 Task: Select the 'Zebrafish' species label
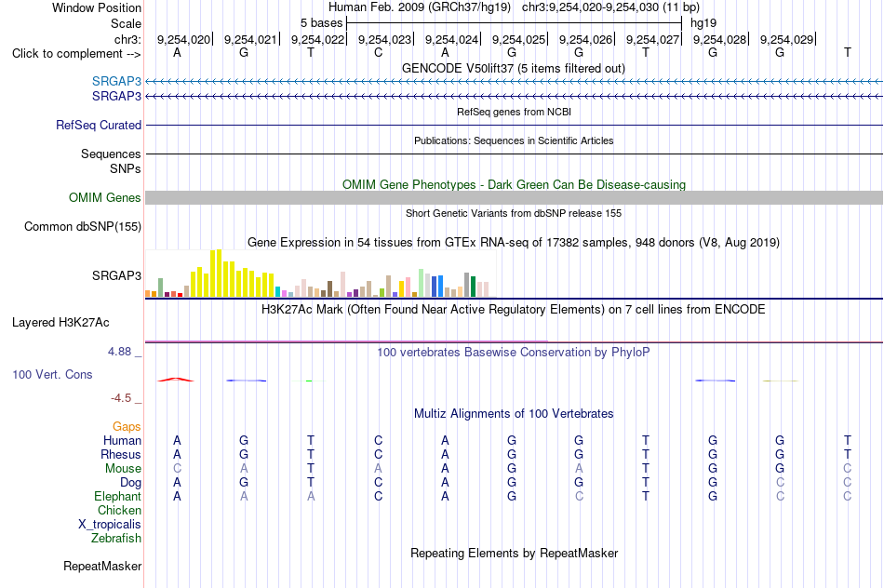pyautogui.click(x=116, y=539)
